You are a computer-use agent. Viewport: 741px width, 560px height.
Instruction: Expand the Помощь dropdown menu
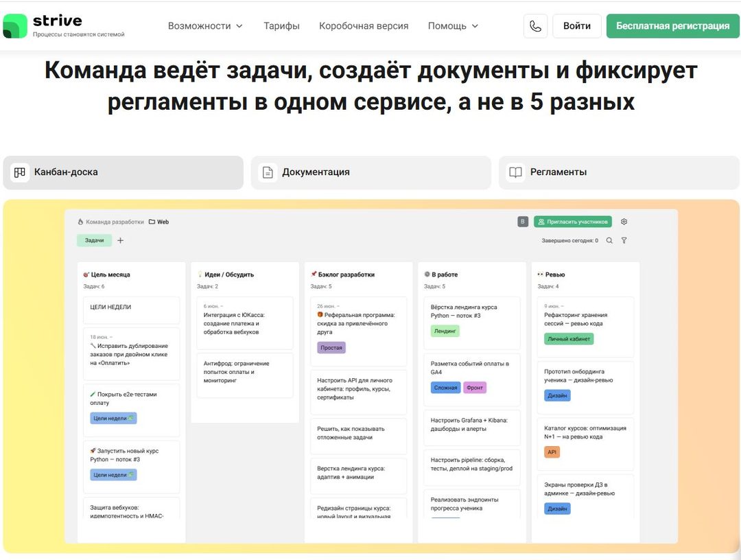click(x=453, y=26)
